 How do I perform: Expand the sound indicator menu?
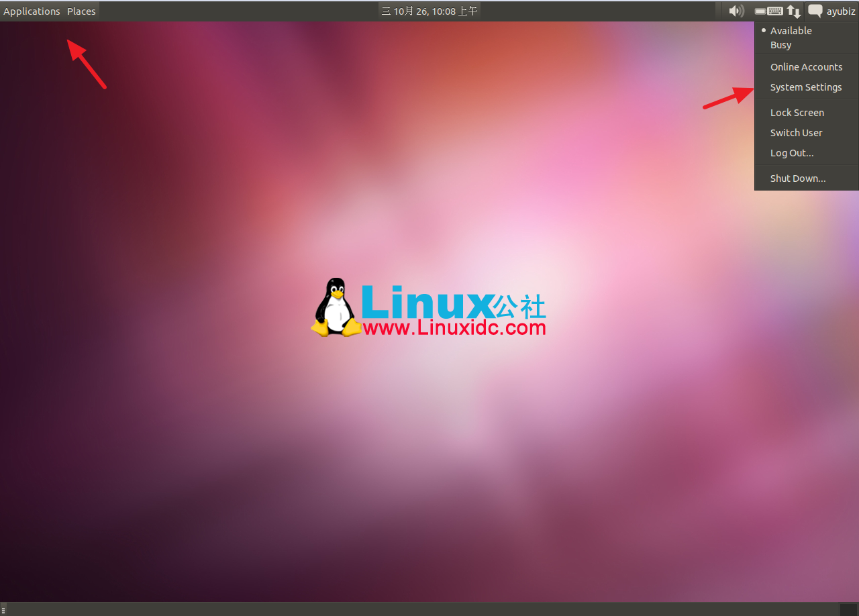[x=736, y=11]
